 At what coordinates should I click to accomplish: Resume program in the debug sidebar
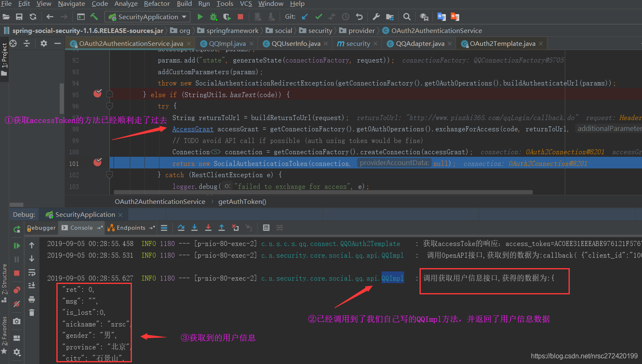[17, 246]
